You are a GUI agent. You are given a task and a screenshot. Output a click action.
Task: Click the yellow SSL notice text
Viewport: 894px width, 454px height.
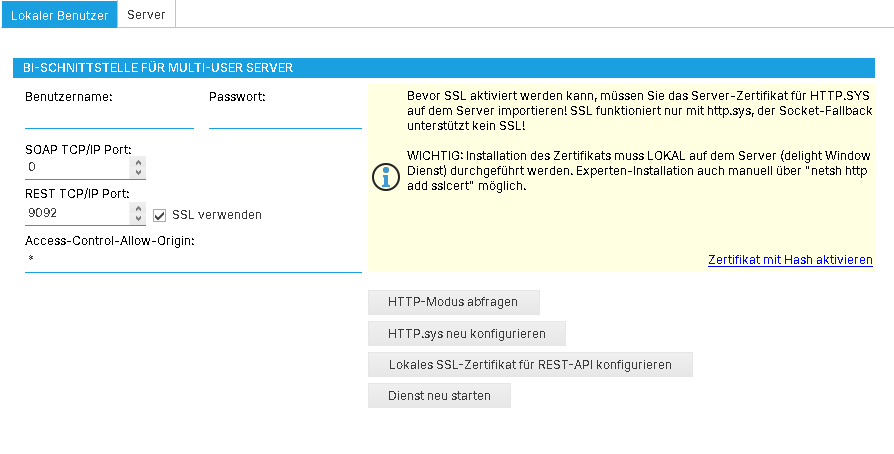(x=640, y=110)
